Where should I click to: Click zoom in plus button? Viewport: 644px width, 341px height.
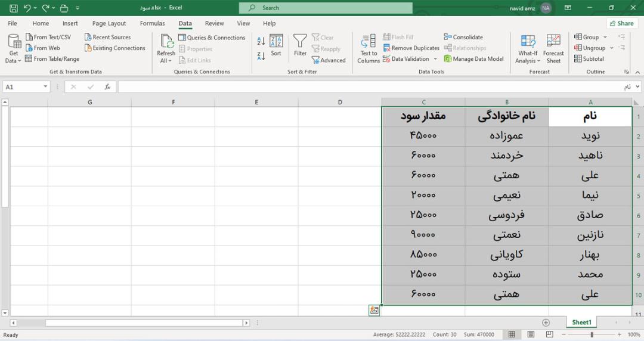(x=619, y=334)
